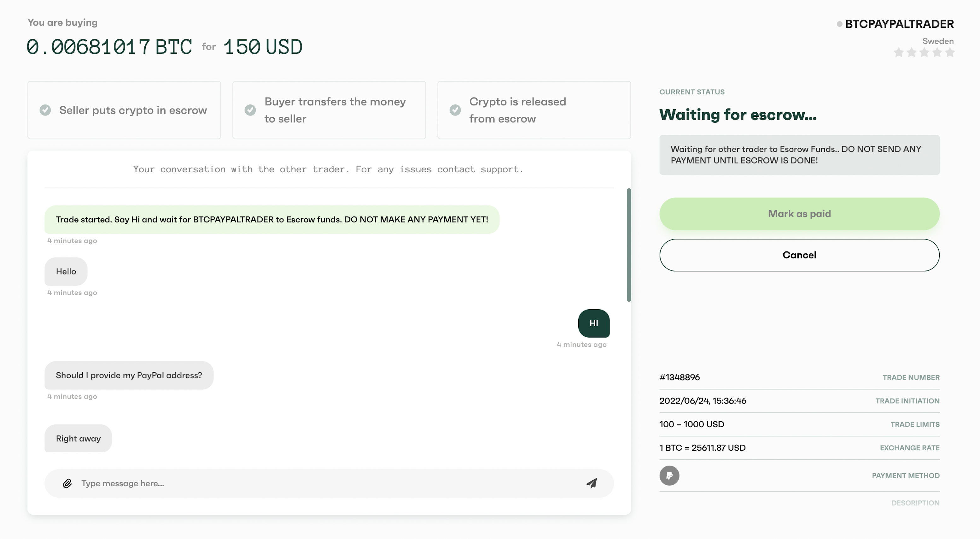
Task: Click the PayPal payment method icon
Action: click(669, 475)
